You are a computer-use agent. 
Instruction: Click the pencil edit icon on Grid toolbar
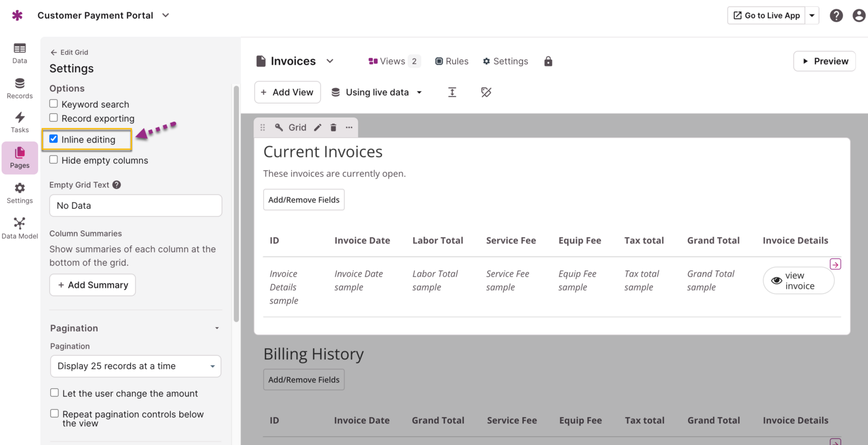pos(318,127)
